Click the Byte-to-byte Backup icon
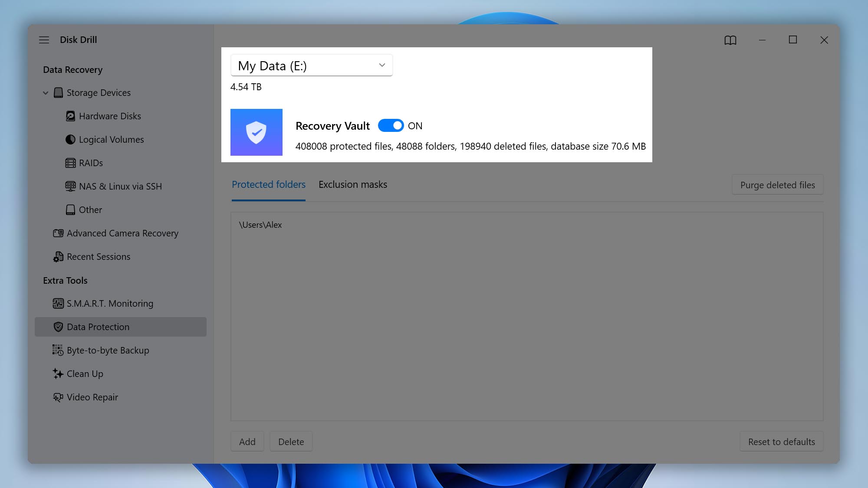 coord(58,350)
